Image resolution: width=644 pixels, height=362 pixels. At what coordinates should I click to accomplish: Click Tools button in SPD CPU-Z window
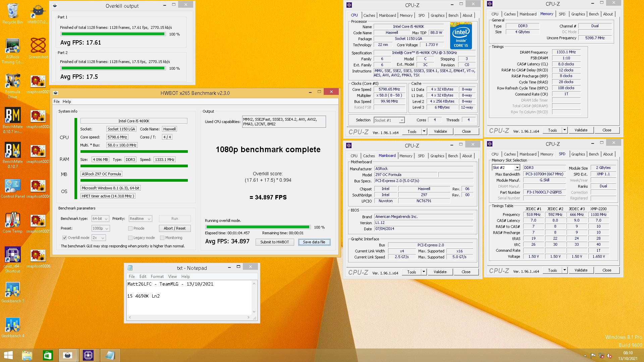pyautogui.click(x=552, y=270)
